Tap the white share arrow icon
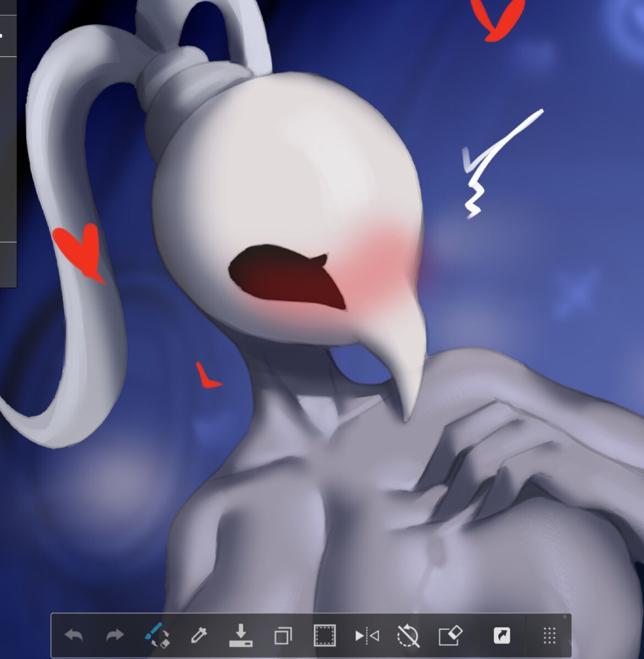The width and height of the screenshot is (644, 659). coord(502,635)
